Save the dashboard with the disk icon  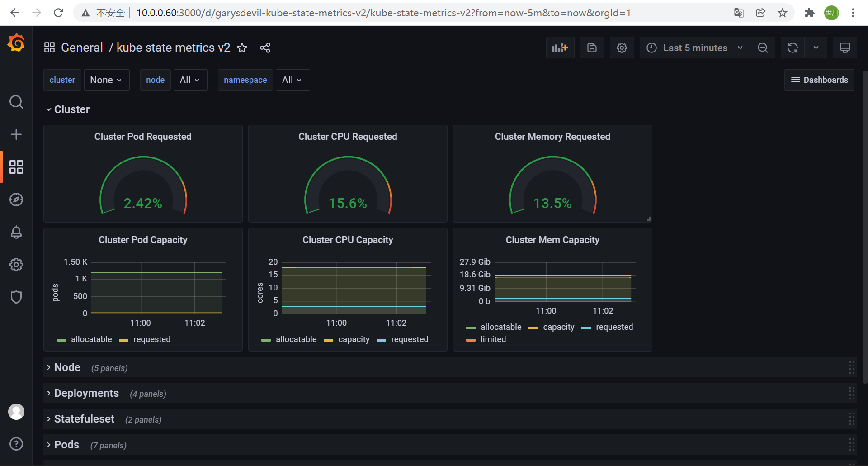(592, 48)
